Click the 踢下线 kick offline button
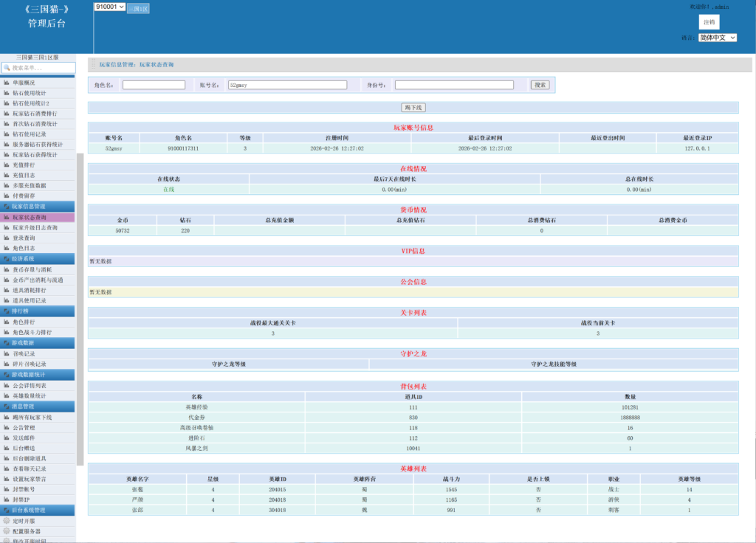The height and width of the screenshot is (543, 756). [413, 108]
